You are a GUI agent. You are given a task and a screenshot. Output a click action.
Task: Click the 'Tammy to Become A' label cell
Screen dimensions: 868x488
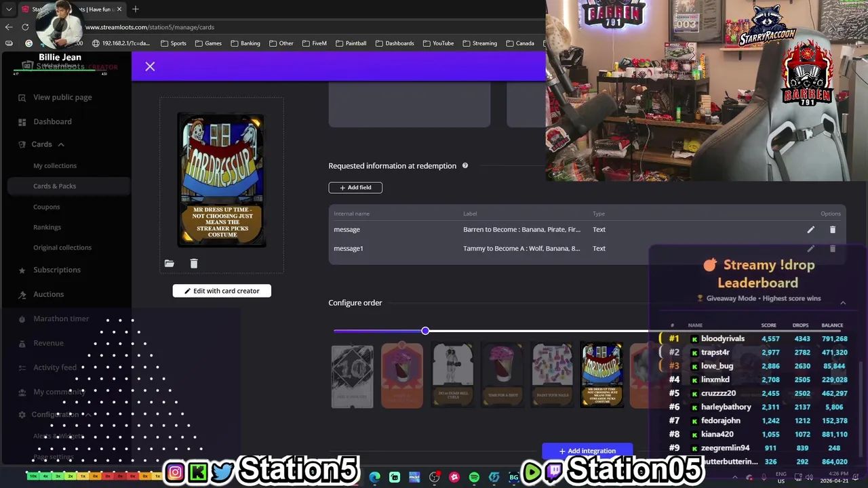[521, 249]
